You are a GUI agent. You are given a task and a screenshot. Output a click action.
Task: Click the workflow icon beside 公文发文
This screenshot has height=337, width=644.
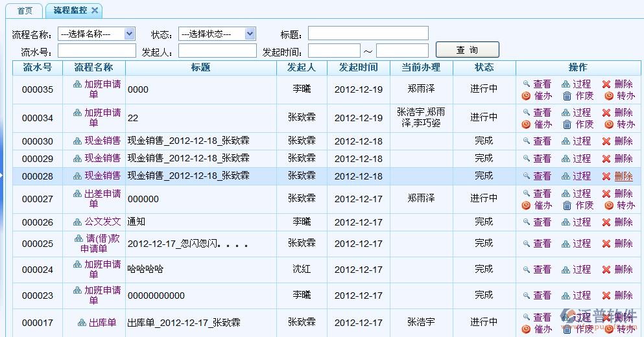[78, 222]
